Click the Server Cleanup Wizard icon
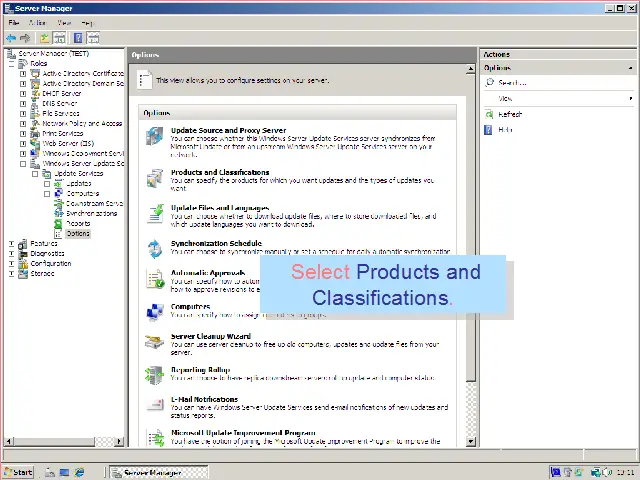Image resolution: width=640 pixels, height=480 pixels. tap(155, 341)
